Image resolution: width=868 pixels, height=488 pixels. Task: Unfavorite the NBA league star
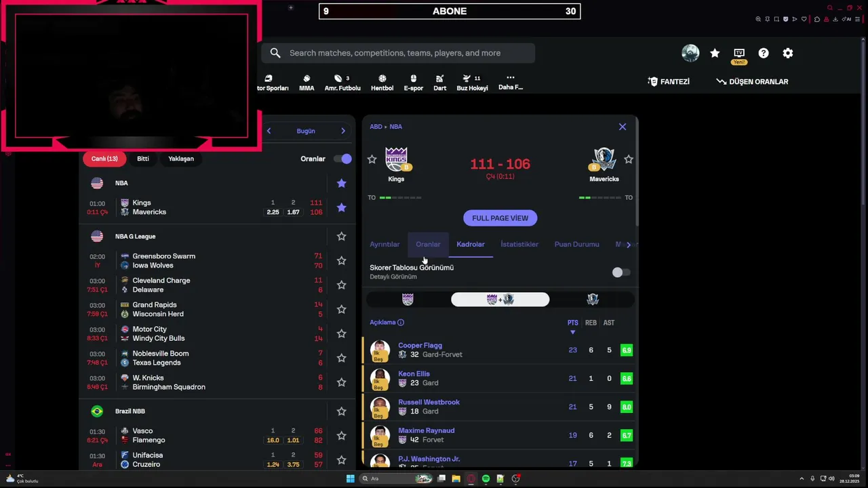coord(341,183)
